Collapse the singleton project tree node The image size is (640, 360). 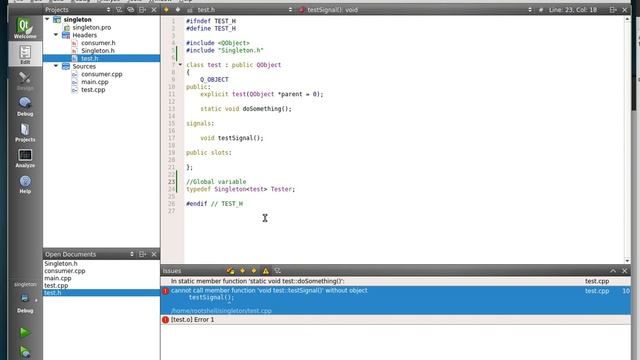pyautogui.click(x=47, y=19)
